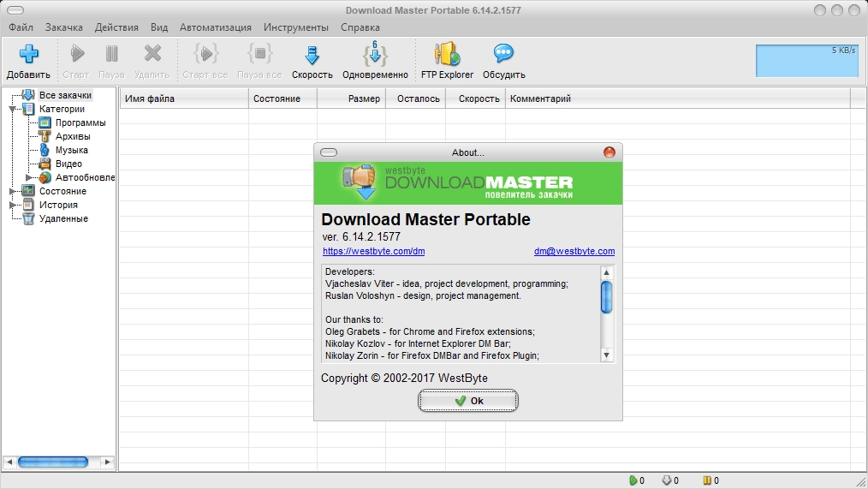This screenshot has width=868, height=489.
Task: Click the About credits vertical scroll thumb
Action: (607, 297)
